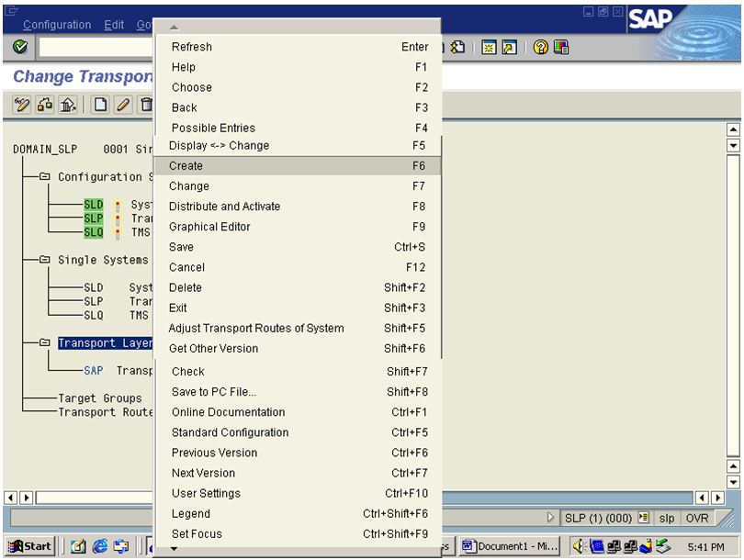Collapse the Single Systems tree node

tap(42, 260)
